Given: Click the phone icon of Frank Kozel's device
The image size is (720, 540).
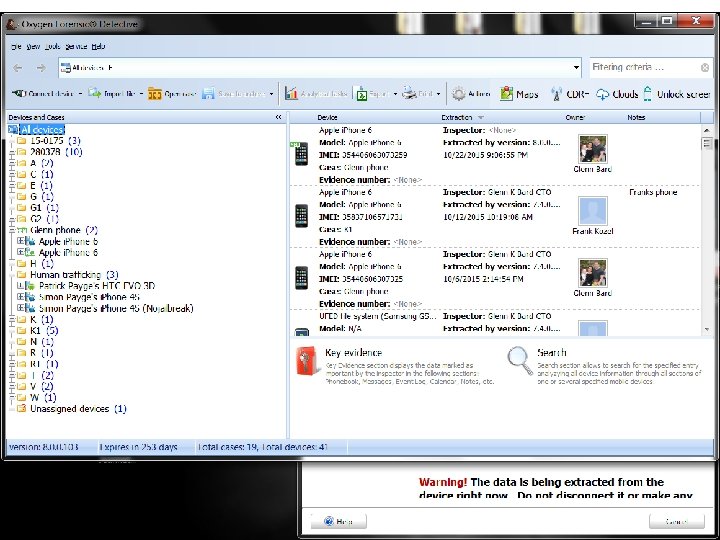Looking at the screenshot, I should 301,215.
